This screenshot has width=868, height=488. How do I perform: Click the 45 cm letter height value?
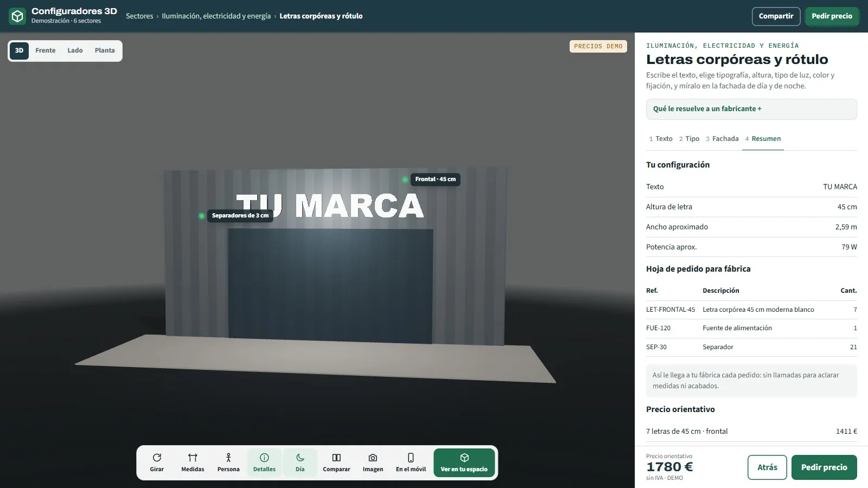(x=847, y=207)
